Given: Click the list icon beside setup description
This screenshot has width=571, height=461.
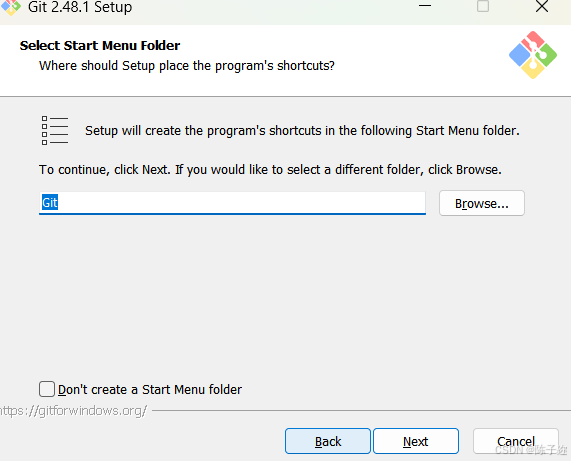Looking at the screenshot, I should pos(55,130).
